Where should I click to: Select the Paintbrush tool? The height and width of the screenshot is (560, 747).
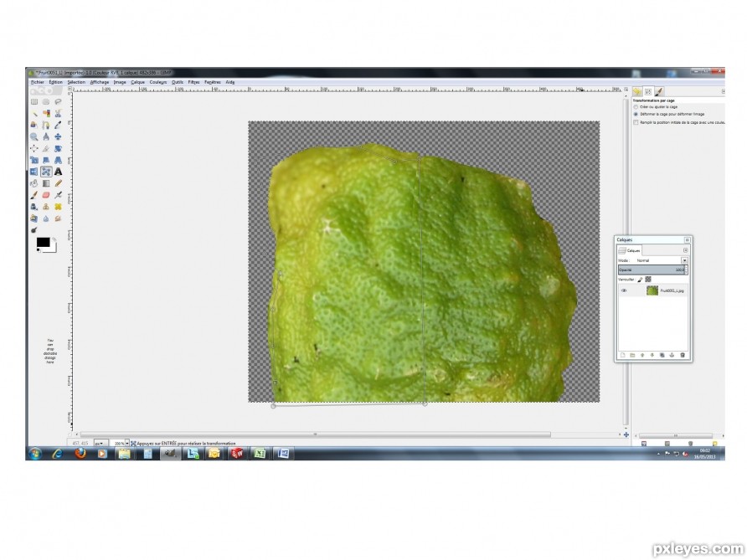(34, 195)
